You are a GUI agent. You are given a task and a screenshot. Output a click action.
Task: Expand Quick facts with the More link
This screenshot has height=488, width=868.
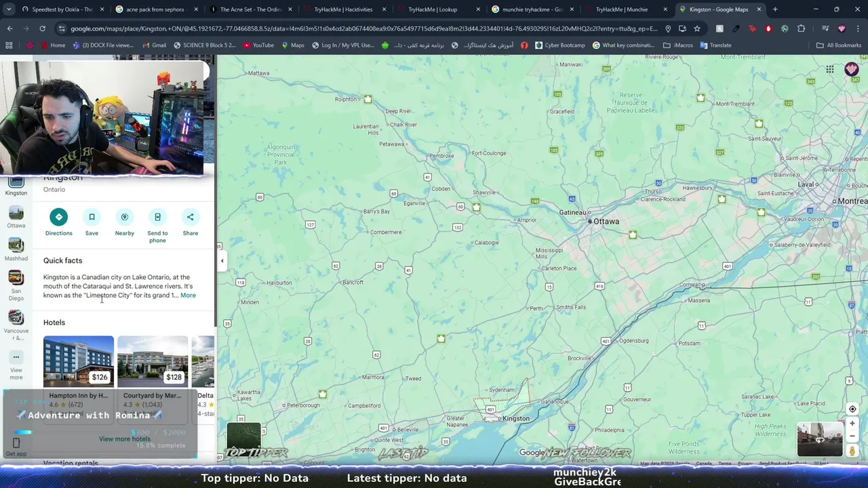coord(188,296)
